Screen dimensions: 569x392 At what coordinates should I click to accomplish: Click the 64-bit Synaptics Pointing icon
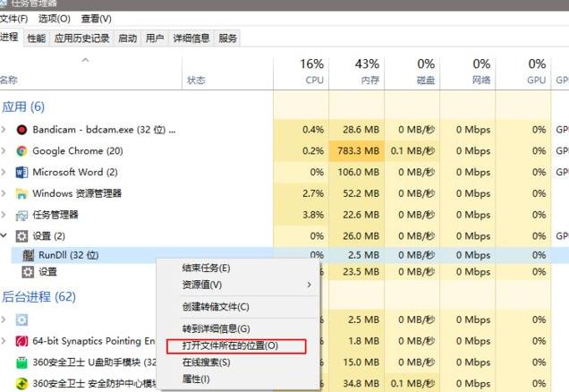[x=21, y=341]
